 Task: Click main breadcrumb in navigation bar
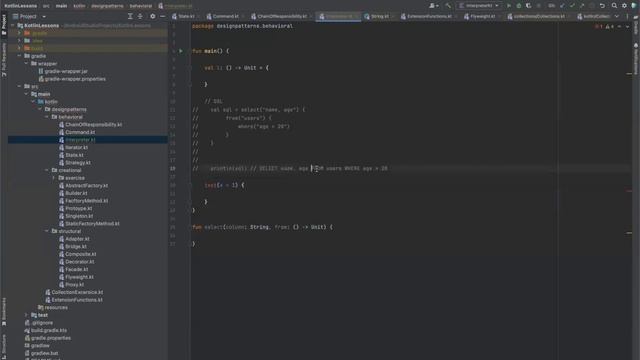point(62,6)
